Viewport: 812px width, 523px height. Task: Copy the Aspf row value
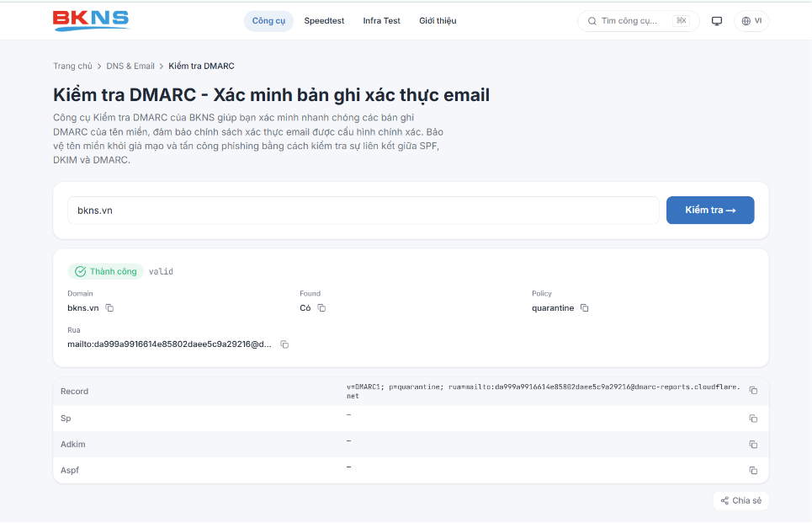pos(753,470)
